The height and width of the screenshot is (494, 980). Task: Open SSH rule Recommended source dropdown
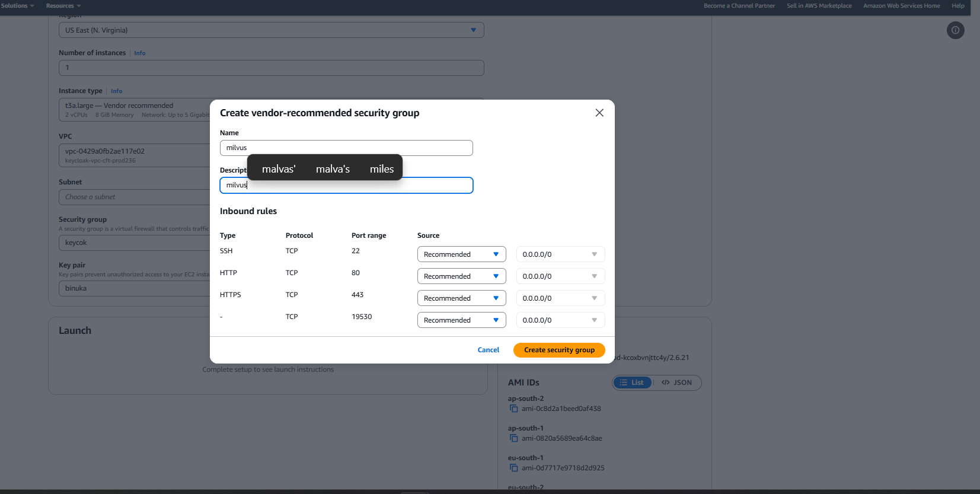(x=461, y=254)
